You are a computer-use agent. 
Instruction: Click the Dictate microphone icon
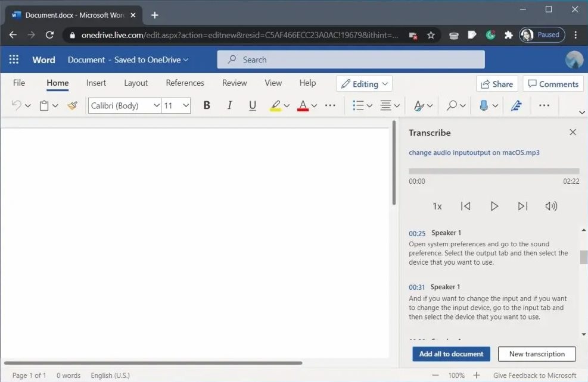click(x=484, y=105)
